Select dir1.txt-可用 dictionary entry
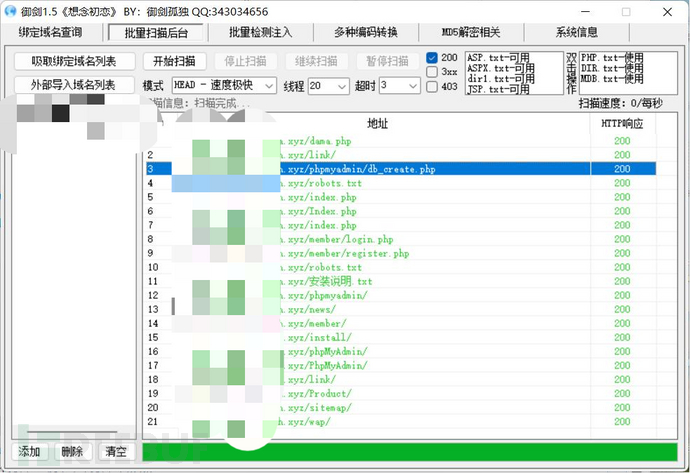This screenshot has height=473, width=690. (x=501, y=79)
